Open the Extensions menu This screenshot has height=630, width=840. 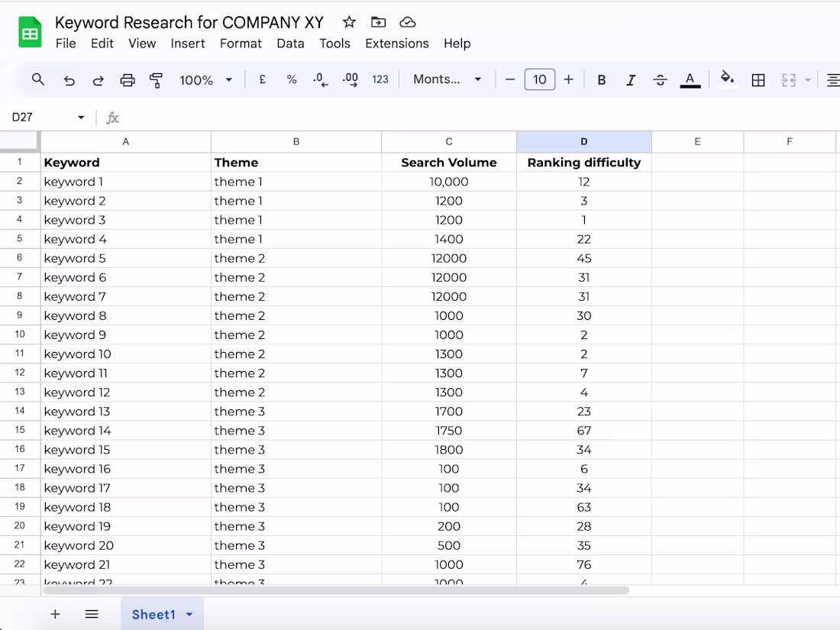(396, 44)
